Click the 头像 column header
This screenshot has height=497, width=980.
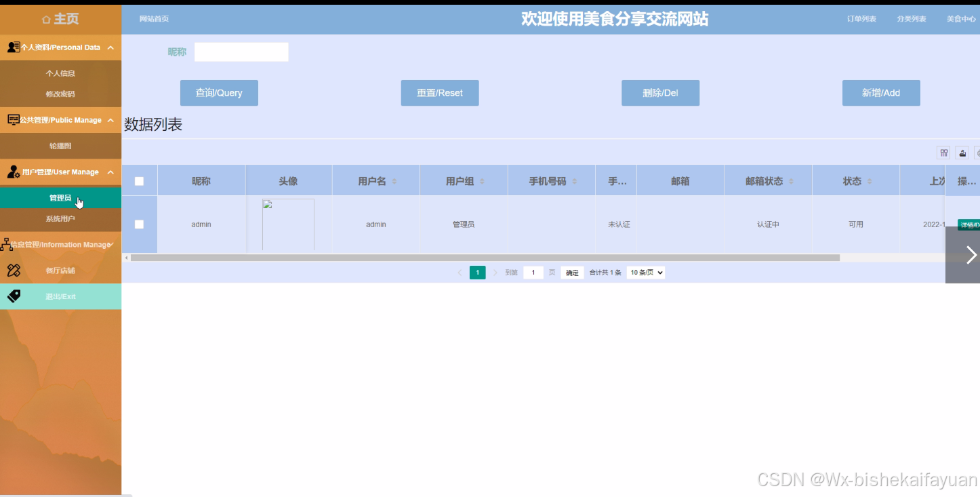[x=288, y=181]
